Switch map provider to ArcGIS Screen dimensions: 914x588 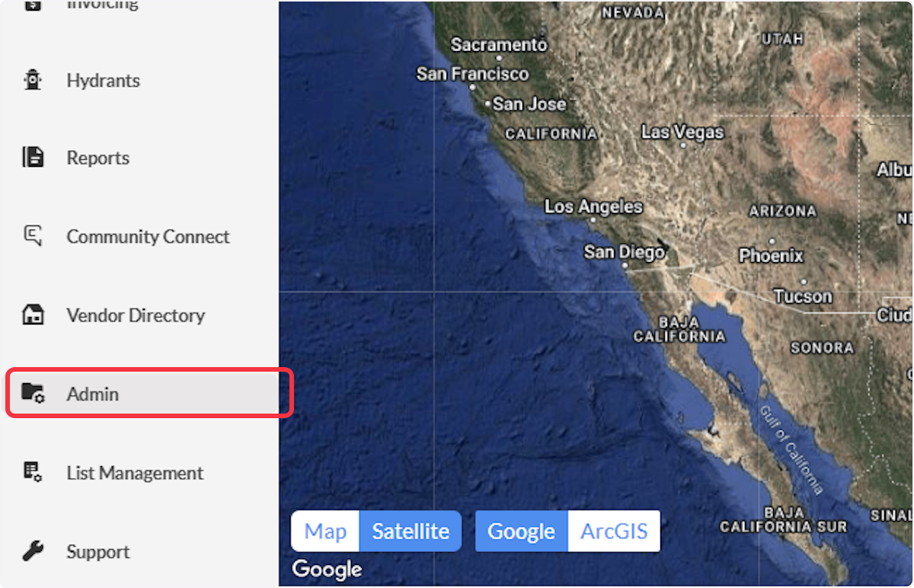tap(614, 531)
